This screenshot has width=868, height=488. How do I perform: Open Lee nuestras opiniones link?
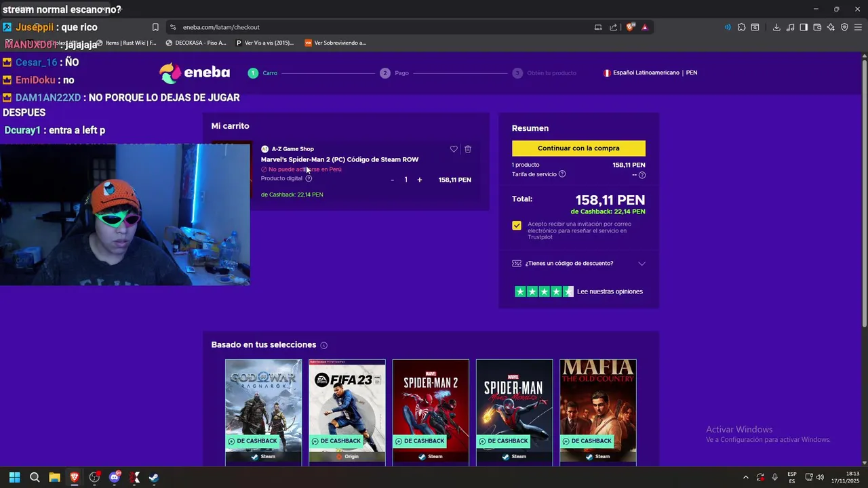(x=610, y=291)
